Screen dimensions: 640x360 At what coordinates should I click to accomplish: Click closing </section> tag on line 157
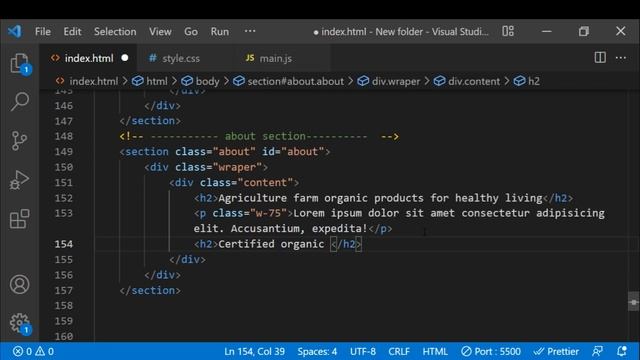[x=150, y=290]
